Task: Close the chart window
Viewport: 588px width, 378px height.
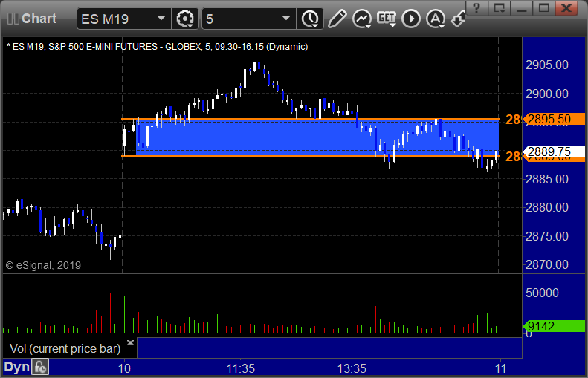Action: tap(566, 8)
